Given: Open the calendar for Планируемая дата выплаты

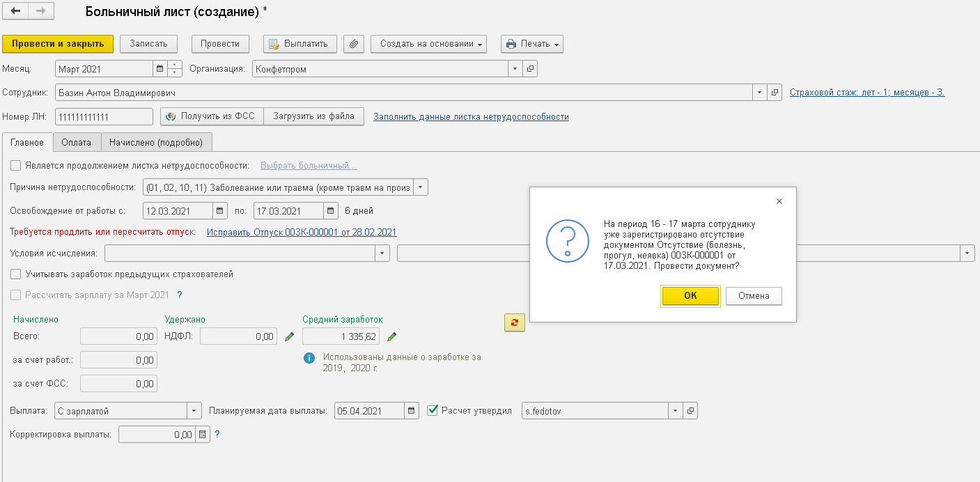Looking at the screenshot, I should (x=412, y=411).
